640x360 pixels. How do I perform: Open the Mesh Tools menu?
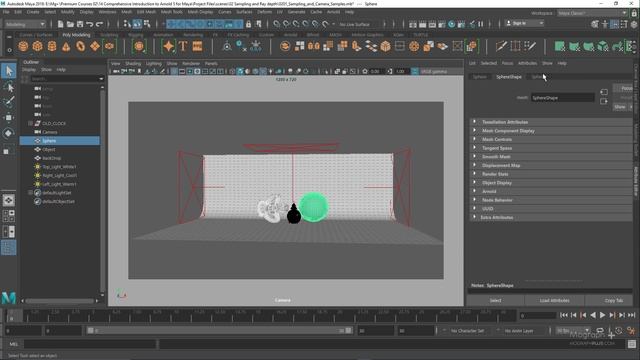(x=172, y=12)
